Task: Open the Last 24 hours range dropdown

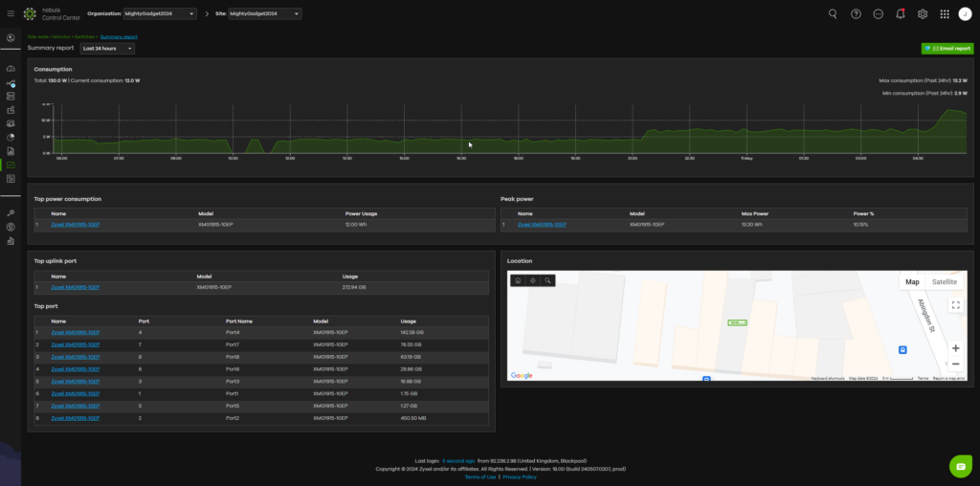Action: pos(107,48)
